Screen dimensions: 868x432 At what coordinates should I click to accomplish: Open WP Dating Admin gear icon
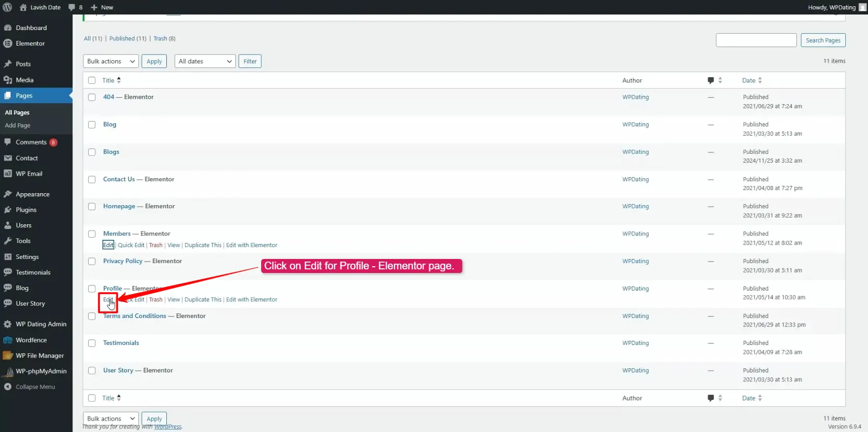[x=8, y=324]
